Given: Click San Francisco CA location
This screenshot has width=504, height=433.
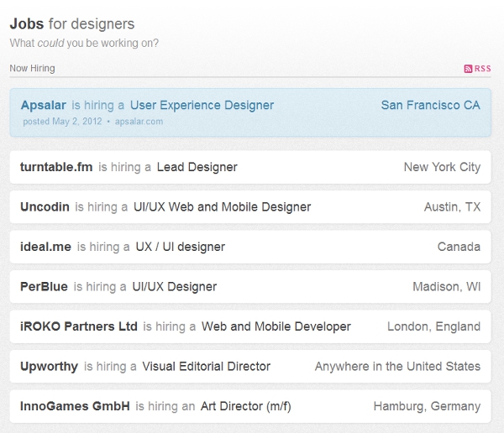Looking at the screenshot, I should 430,105.
